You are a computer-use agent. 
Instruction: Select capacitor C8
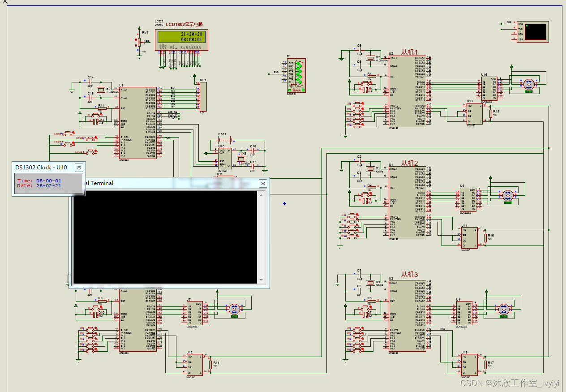[x=359, y=275]
